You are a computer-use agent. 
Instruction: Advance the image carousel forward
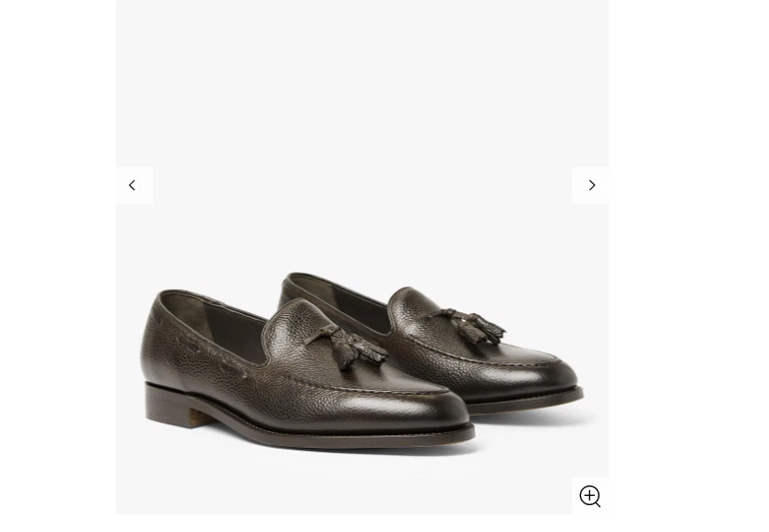click(x=590, y=185)
